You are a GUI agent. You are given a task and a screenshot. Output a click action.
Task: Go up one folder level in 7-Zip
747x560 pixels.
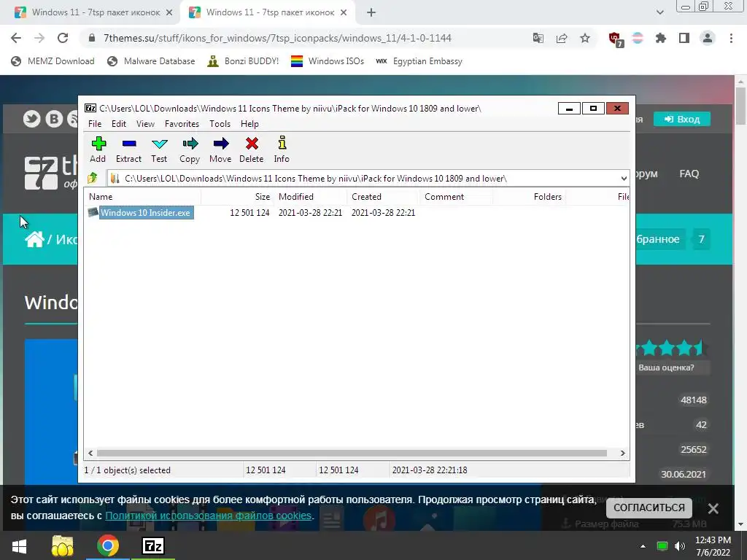[93, 178]
